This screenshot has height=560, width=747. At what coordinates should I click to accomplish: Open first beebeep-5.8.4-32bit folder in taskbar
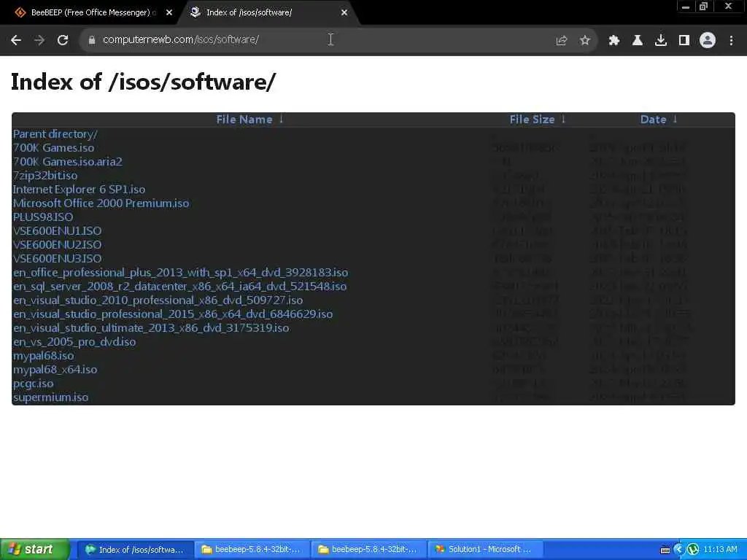(x=252, y=550)
